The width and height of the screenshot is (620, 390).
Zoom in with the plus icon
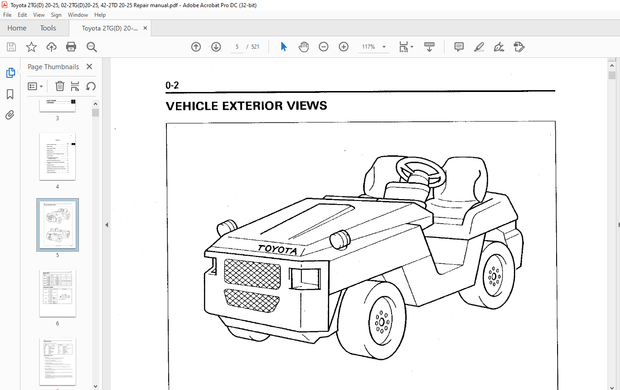tap(344, 47)
